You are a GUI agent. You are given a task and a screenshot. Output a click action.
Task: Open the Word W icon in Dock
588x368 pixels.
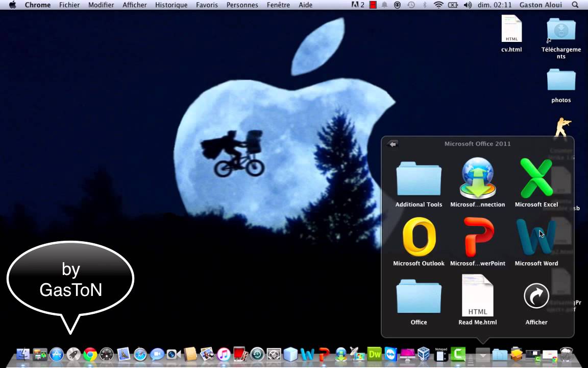point(307,354)
